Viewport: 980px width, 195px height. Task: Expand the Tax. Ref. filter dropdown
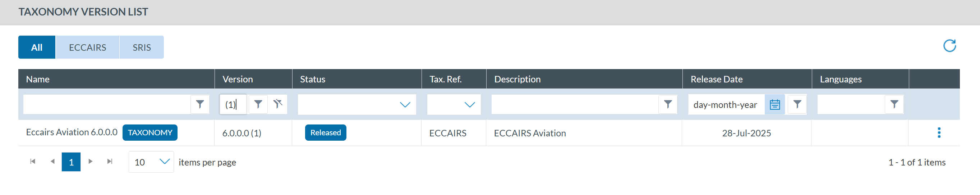pyautogui.click(x=469, y=104)
